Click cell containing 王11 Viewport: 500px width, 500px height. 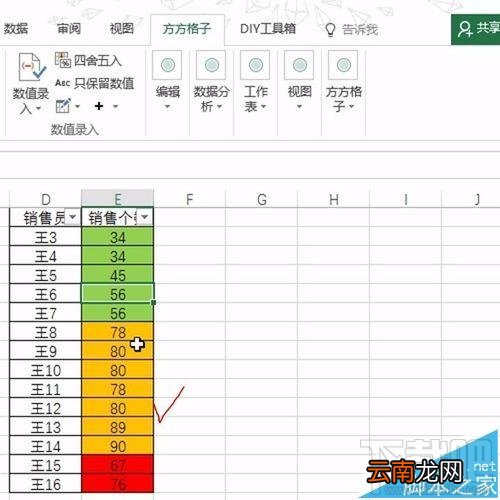coord(46,389)
